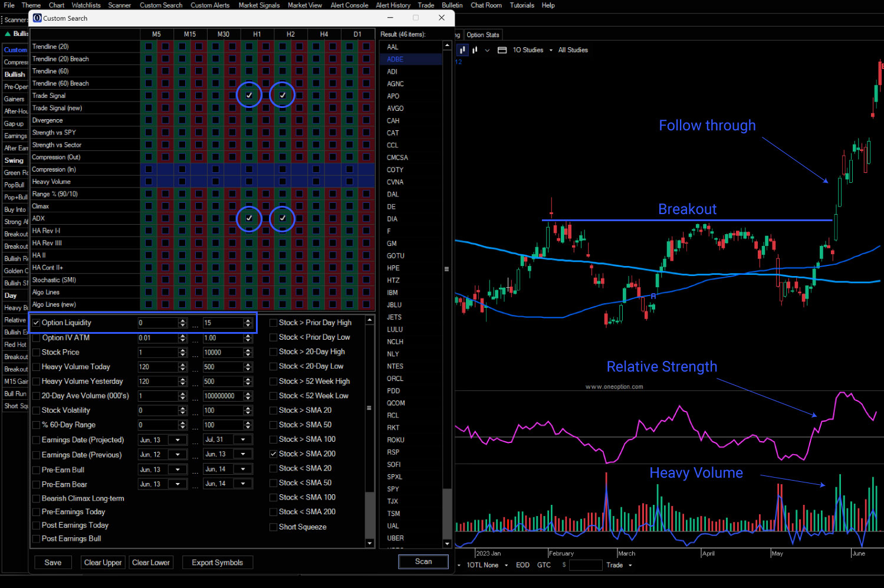Enable the Option IV ATM checkbox

[x=37, y=337]
